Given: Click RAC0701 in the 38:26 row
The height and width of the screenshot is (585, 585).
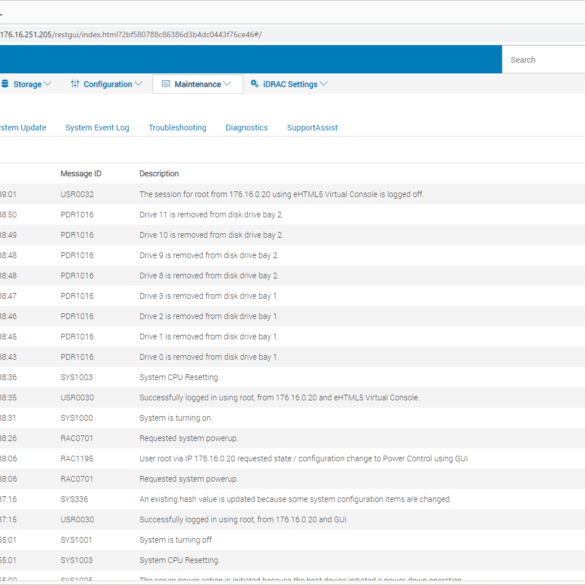Looking at the screenshot, I should 77,438.
